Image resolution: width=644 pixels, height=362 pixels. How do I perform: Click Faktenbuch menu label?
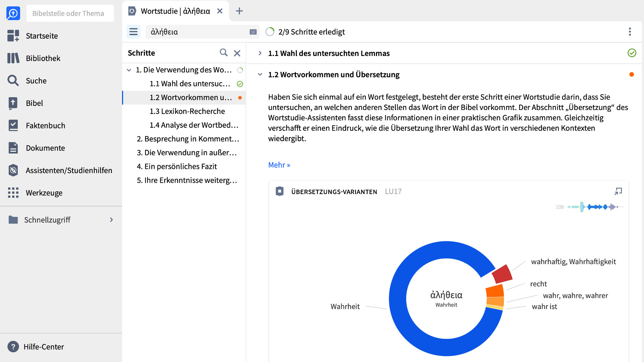click(x=46, y=125)
